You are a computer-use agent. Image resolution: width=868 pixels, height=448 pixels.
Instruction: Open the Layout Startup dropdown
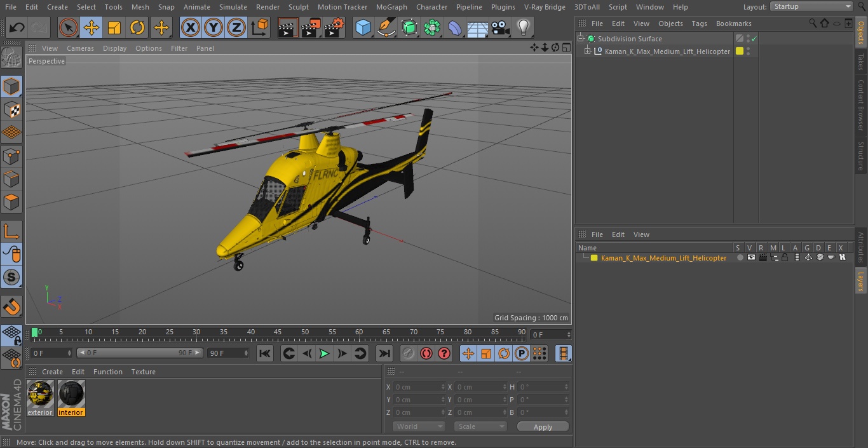(x=811, y=6)
